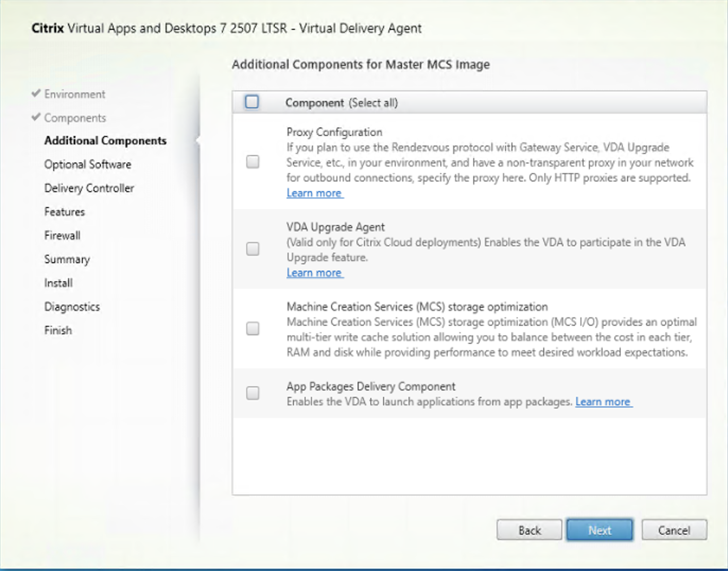This screenshot has width=728, height=571.
Task: Check the VDA Upgrade Agent component
Action: [x=252, y=248]
